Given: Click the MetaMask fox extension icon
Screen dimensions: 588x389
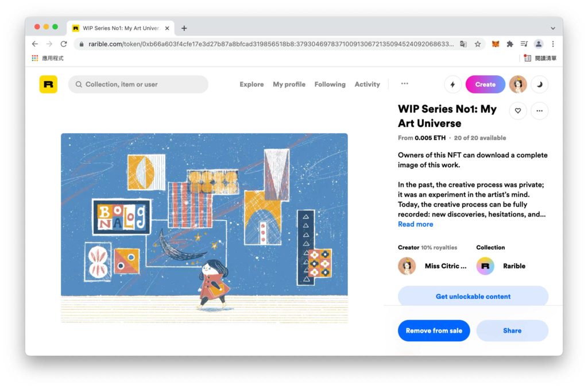Looking at the screenshot, I should tap(496, 44).
